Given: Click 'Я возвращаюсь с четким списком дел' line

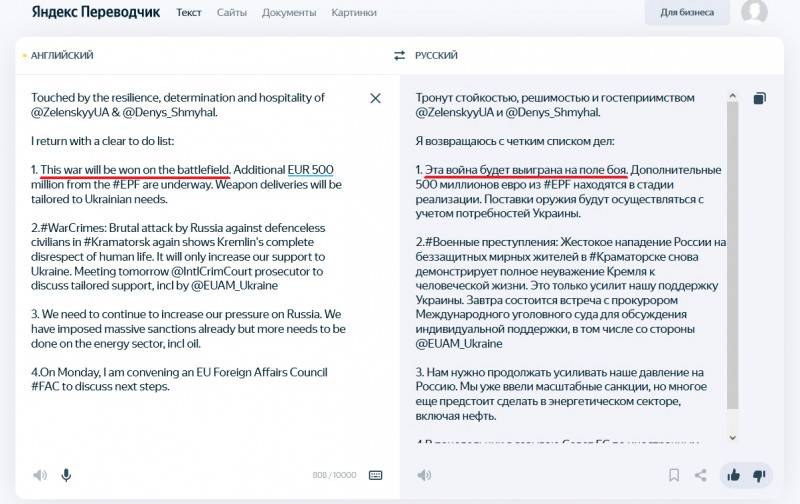Looking at the screenshot, I should click(x=515, y=141).
